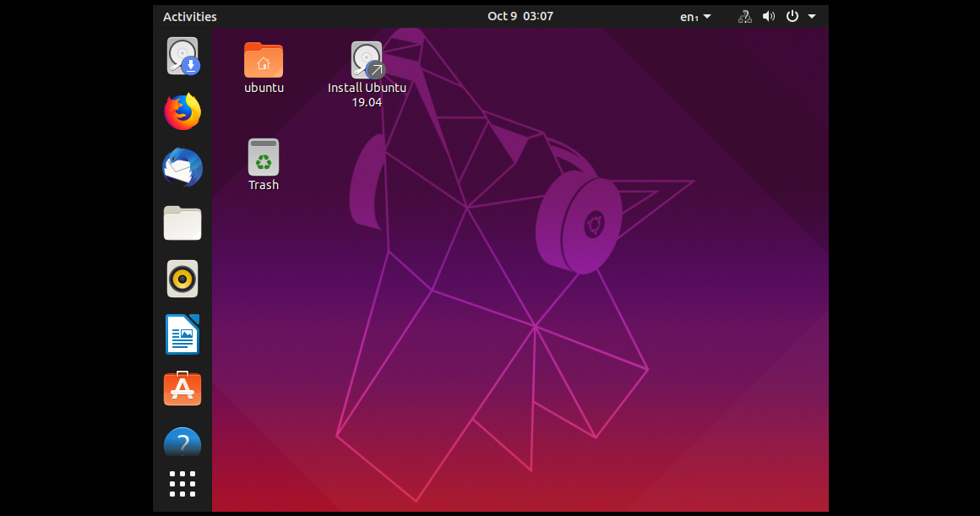Open the Activities overview
Image resolution: width=980 pixels, height=516 pixels.
tap(189, 16)
